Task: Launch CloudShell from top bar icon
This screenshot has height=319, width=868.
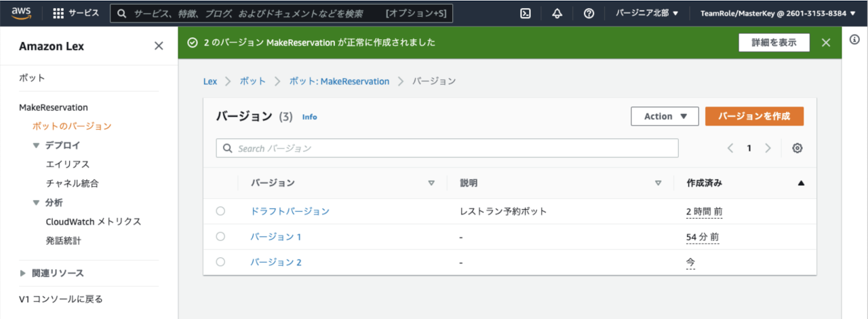Action: pos(526,13)
